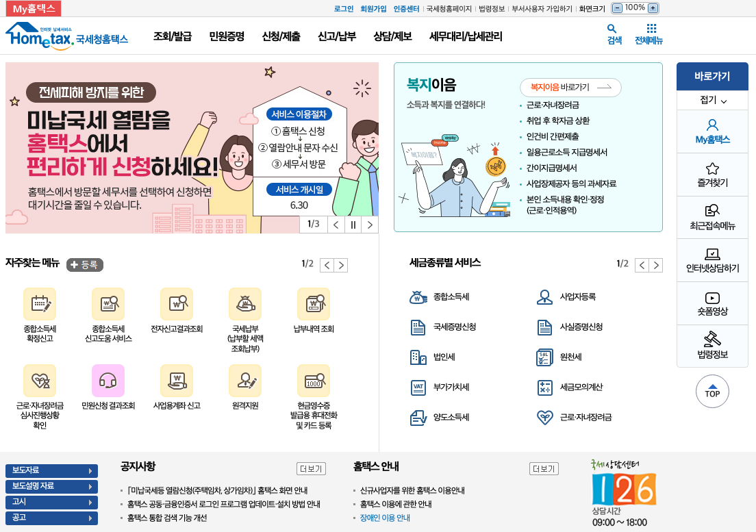Jump to TOP of page
The image size is (756, 532).
pyautogui.click(x=712, y=391)
